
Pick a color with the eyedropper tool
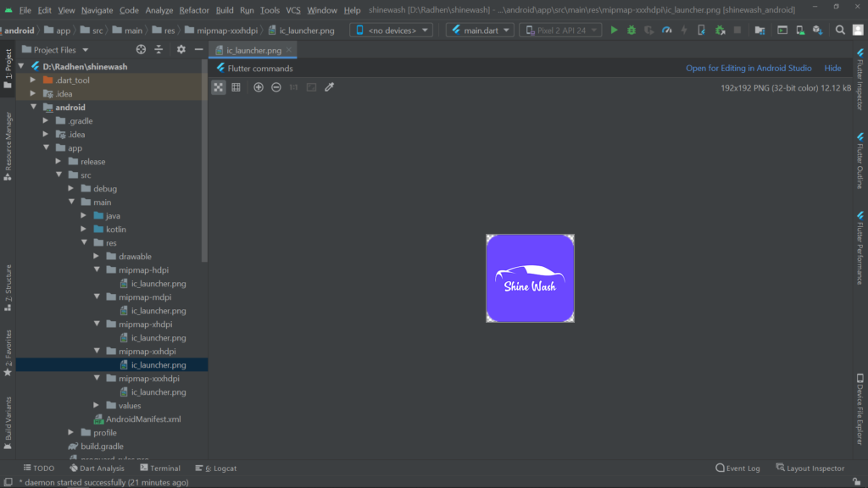coord(330,87)
